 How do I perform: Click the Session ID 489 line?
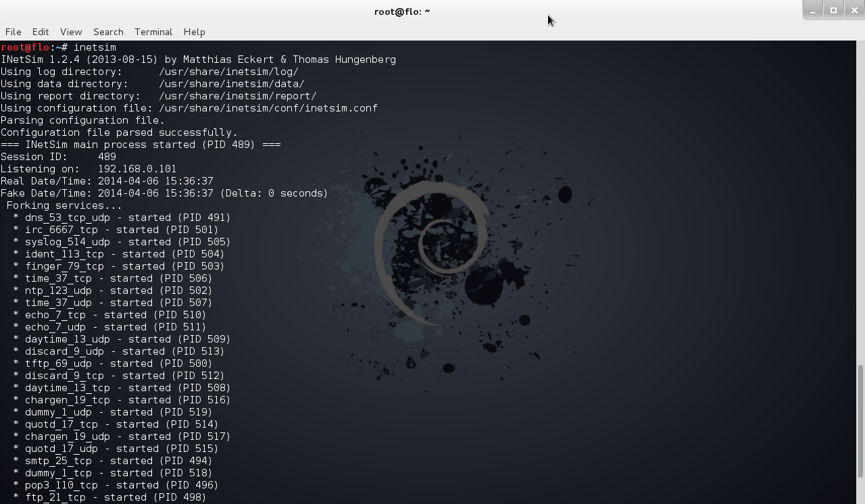[x=57, y=157]
